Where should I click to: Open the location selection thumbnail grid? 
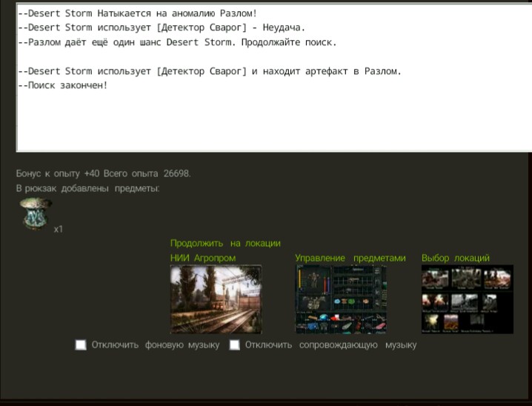[x=468, y=299]
